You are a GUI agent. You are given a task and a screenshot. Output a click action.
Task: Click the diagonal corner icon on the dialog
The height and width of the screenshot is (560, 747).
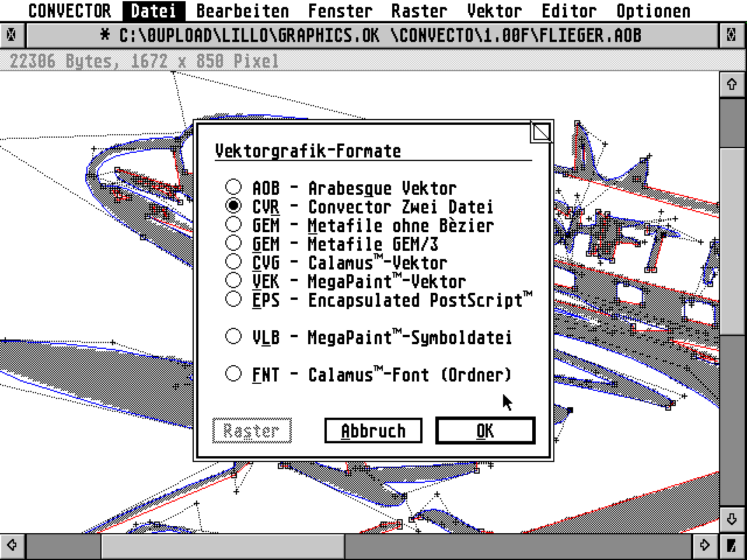click(x=541, y=132)
